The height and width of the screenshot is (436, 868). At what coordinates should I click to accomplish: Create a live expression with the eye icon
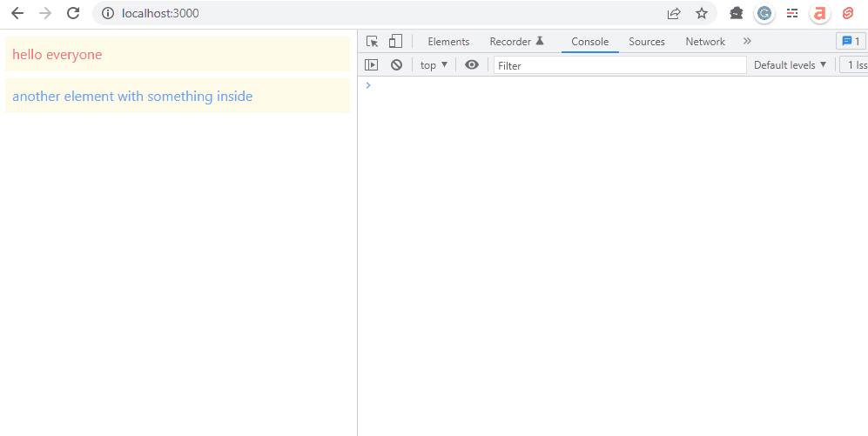pos(472,65)
